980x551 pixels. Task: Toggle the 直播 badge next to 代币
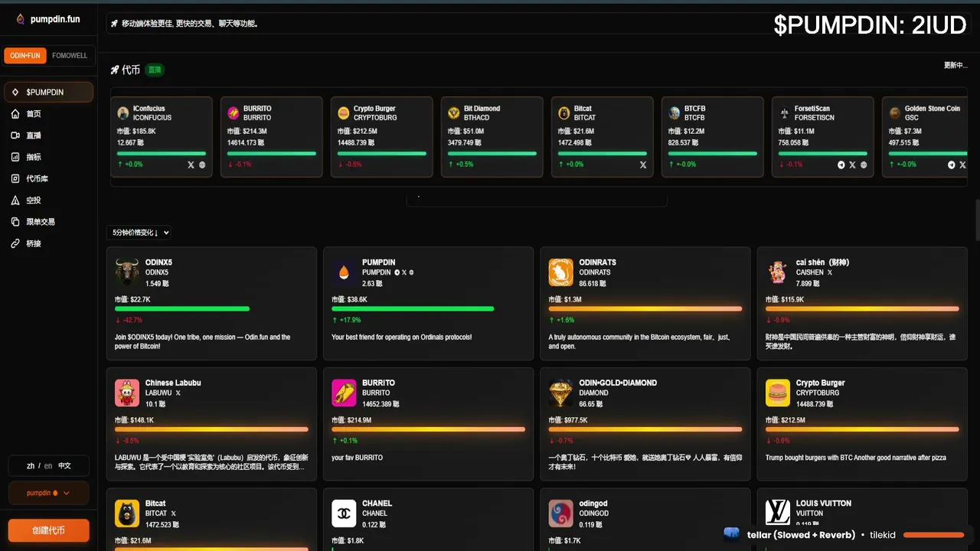coord(155,70)
